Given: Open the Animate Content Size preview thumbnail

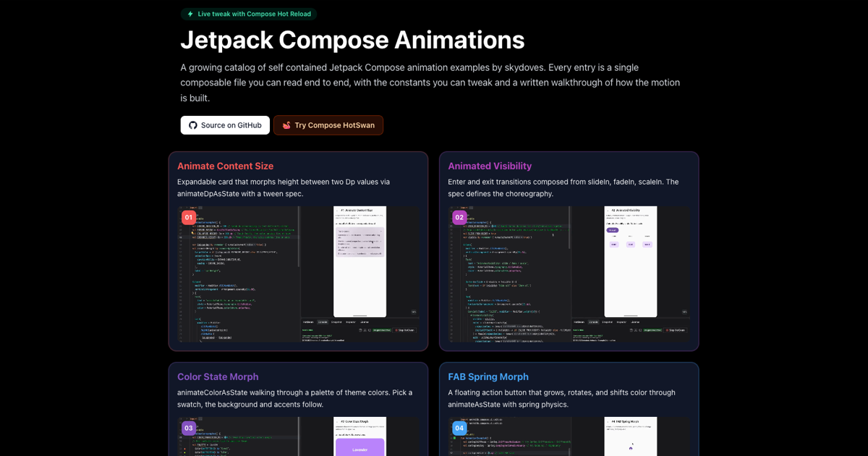Looking at the screenshot, I should click(x=298, y=274).
